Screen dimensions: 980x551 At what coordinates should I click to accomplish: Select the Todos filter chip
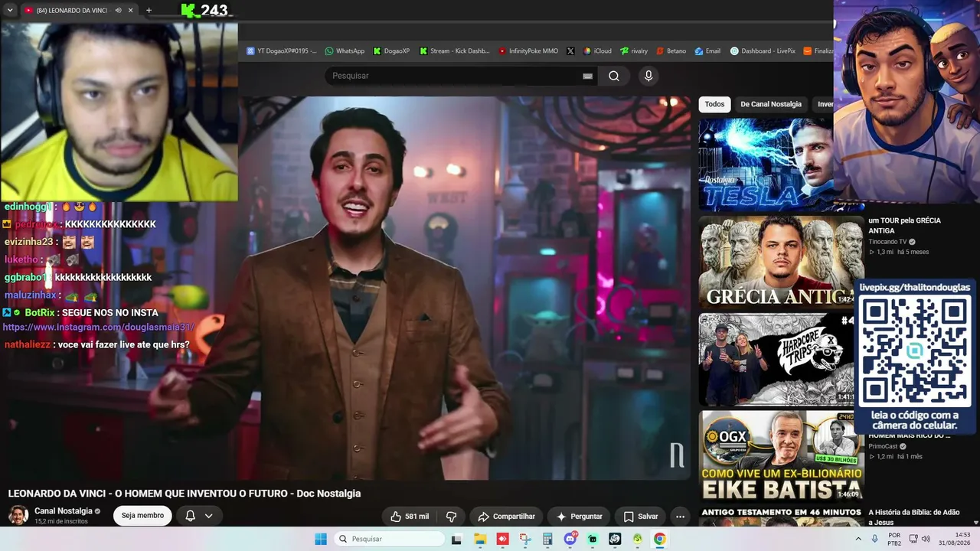[714, 104]
